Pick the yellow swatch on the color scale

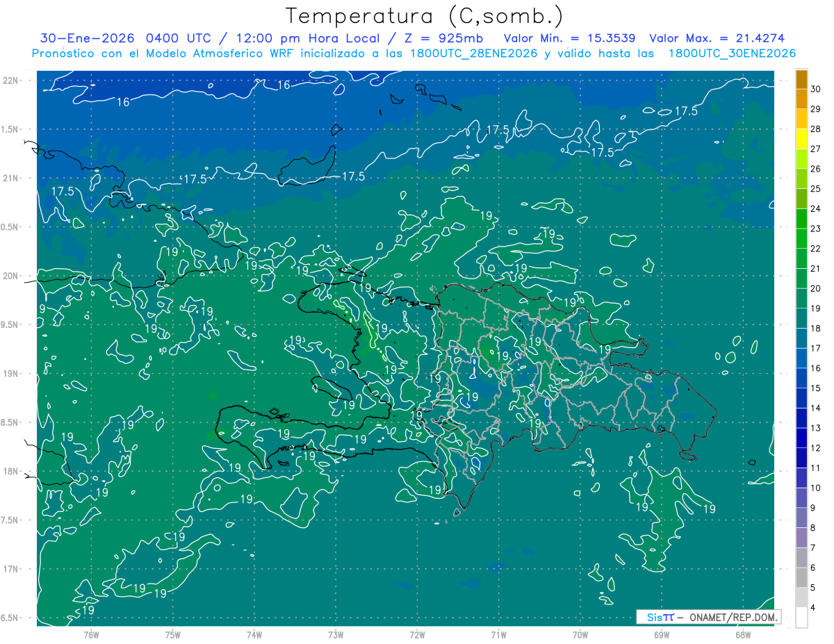pos(801,139)
